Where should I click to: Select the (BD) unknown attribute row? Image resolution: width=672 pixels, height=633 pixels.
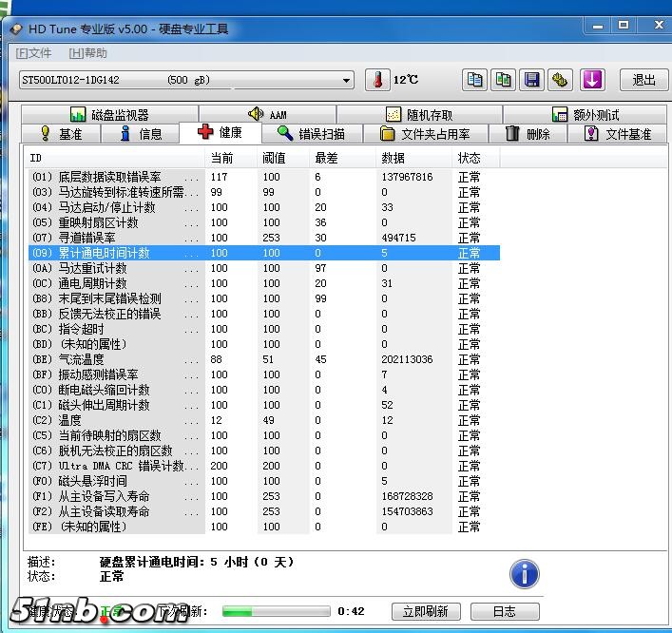pyautogui.click(x=264, y=344)
